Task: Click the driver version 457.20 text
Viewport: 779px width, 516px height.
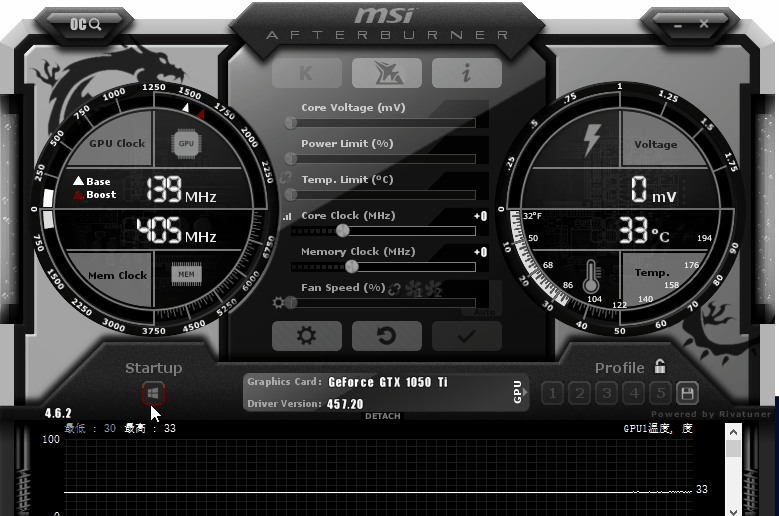Action: (x=345, y=404)
